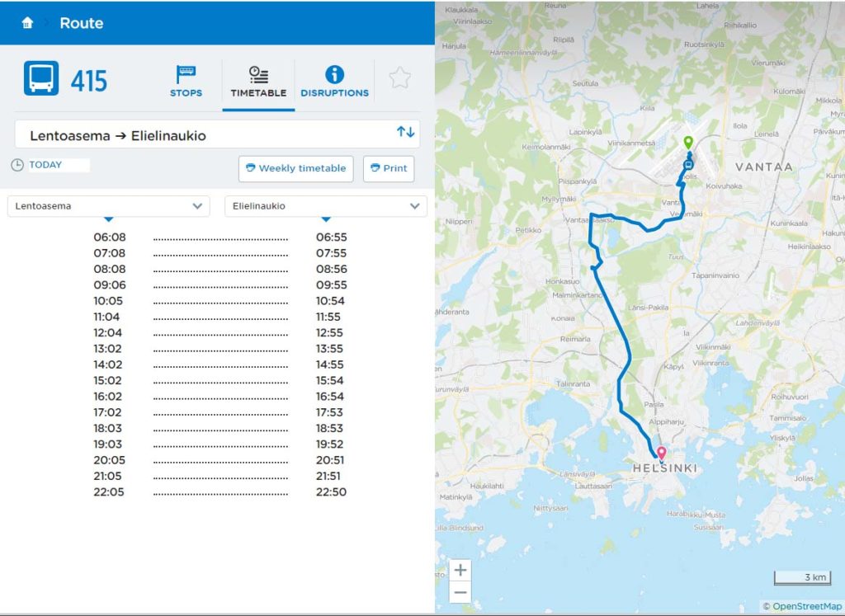This screenshot has width=845, height=616.
Task: Click the pink destination marker in Helsinki
Action: point(660,453)
